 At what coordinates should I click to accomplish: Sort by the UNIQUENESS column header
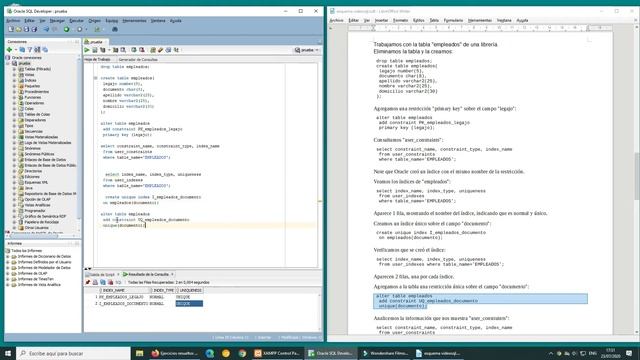click(190, 290)
